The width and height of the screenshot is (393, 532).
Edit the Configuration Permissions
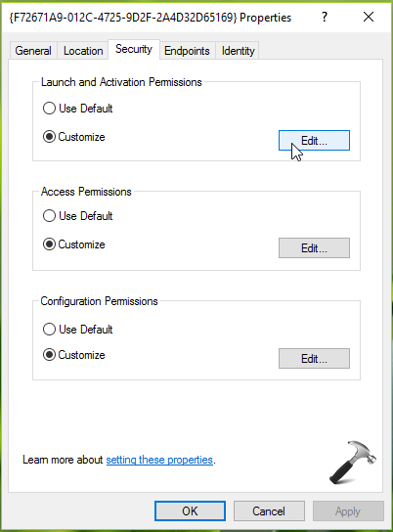314,358
